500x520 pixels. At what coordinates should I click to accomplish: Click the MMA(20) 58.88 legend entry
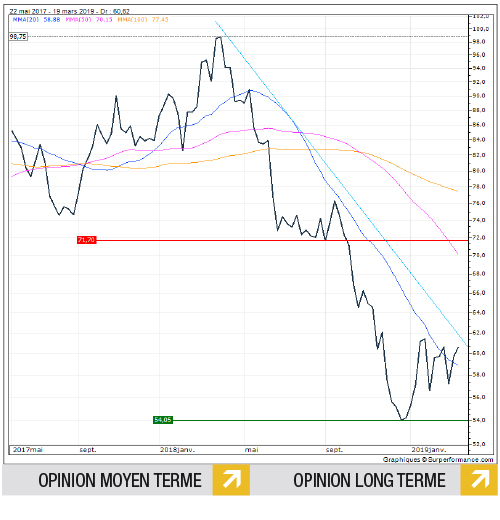pyautogui.click(x=36, y=19)
